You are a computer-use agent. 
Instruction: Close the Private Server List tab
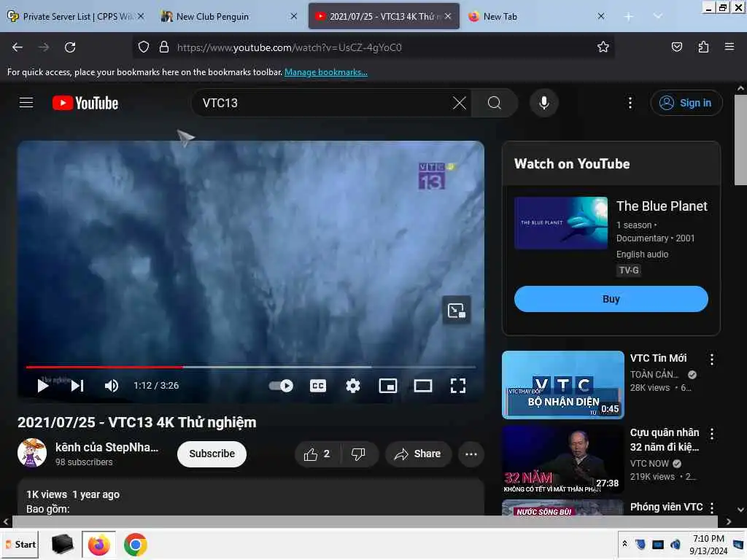click(141, 16)
